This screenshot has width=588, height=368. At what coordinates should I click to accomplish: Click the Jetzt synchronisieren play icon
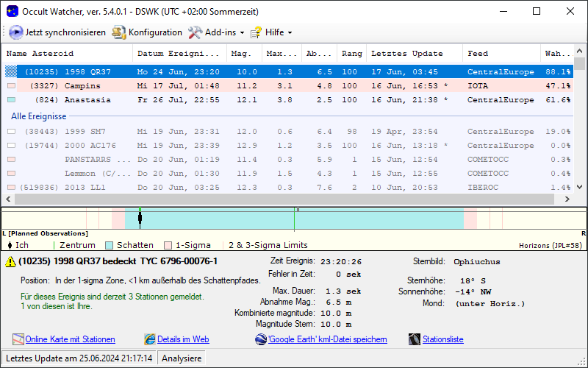(16, 32)
